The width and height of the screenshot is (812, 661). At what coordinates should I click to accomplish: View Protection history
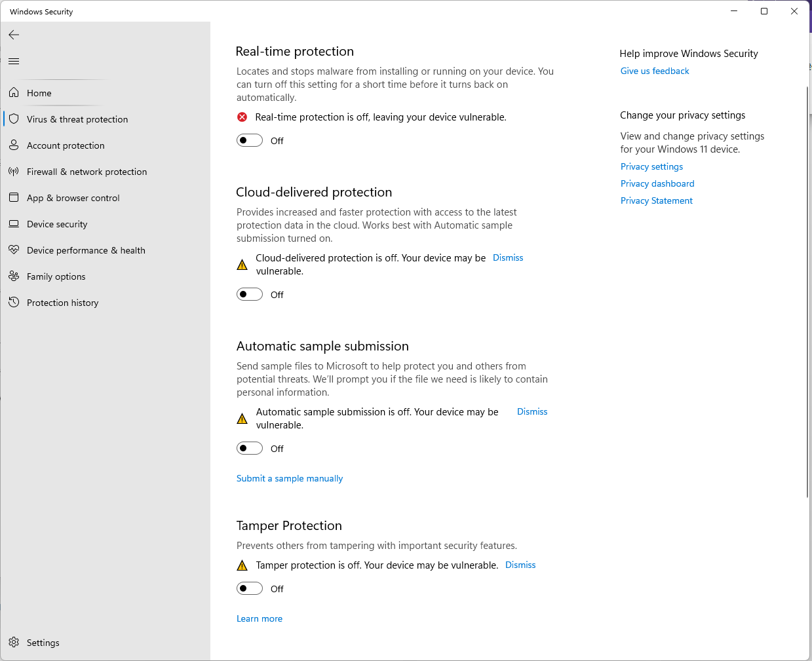(x=62, y=302)
